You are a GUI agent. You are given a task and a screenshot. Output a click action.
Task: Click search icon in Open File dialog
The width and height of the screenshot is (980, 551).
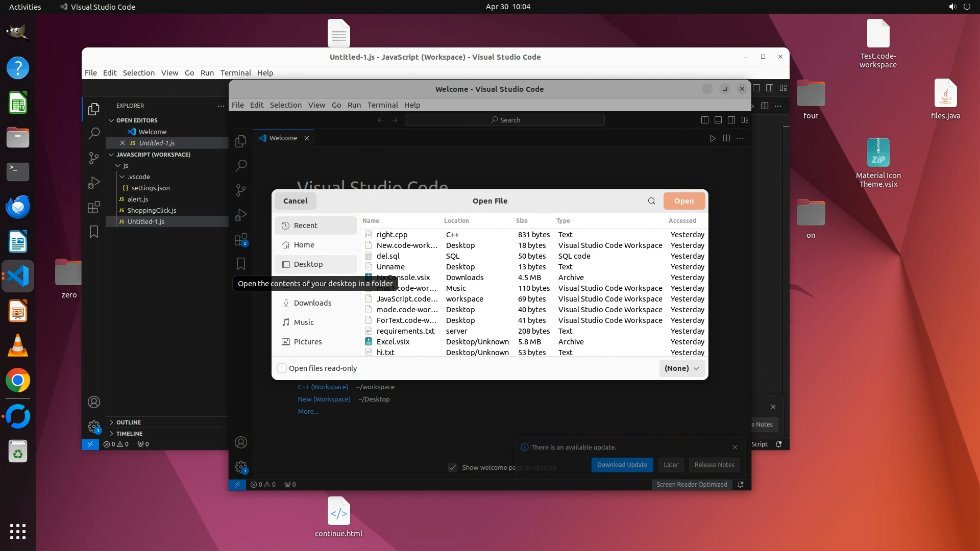pyautogui.click(x=651, y=201)
